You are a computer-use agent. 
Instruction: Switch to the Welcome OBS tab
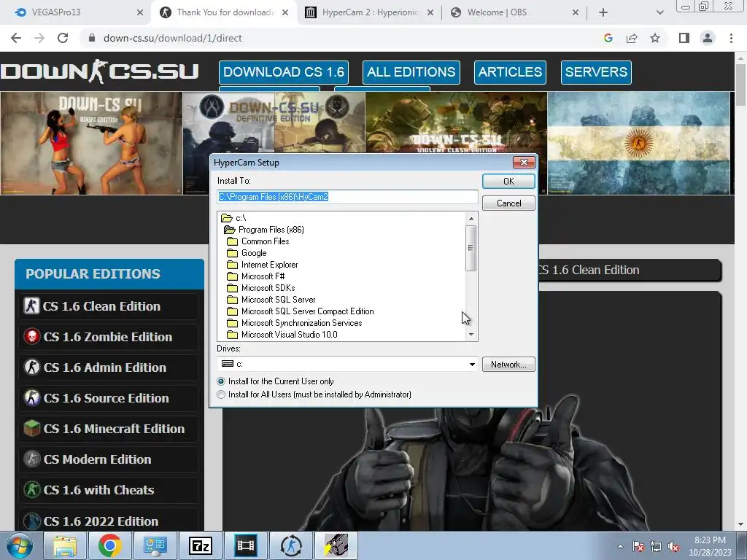(x=514, y=12)
